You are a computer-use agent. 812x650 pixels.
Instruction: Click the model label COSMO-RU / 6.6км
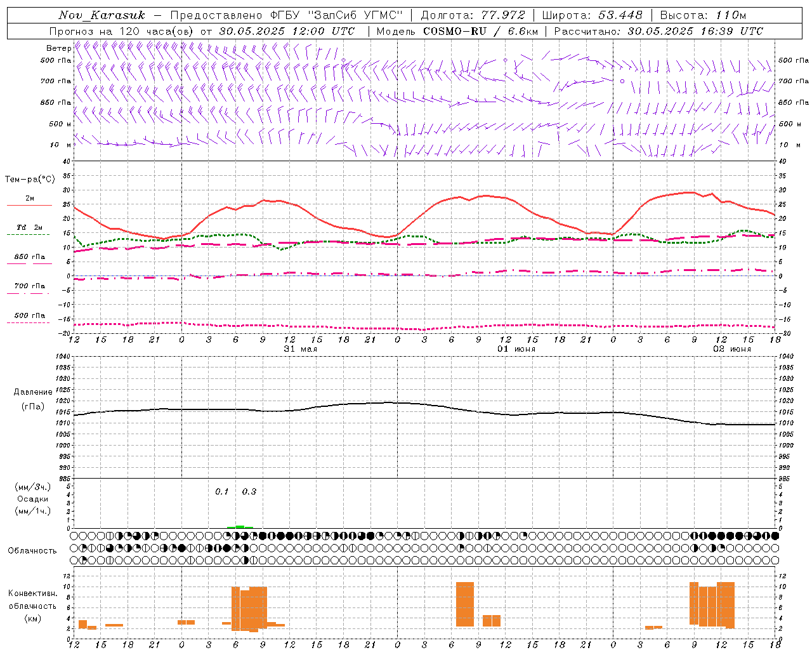481,31
